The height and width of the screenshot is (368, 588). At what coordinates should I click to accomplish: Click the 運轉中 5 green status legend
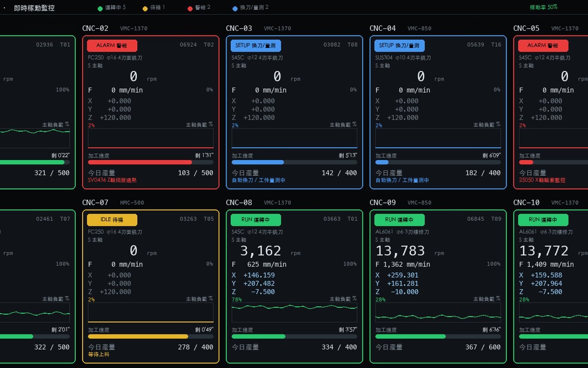point(112,8)
